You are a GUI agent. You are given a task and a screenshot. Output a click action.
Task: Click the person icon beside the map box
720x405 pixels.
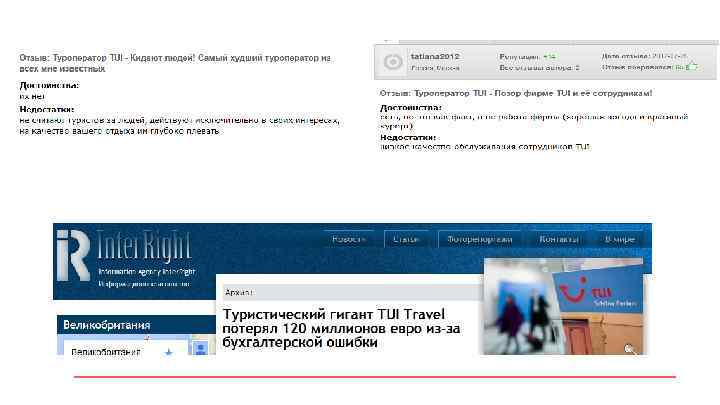(x=201, y=349)
